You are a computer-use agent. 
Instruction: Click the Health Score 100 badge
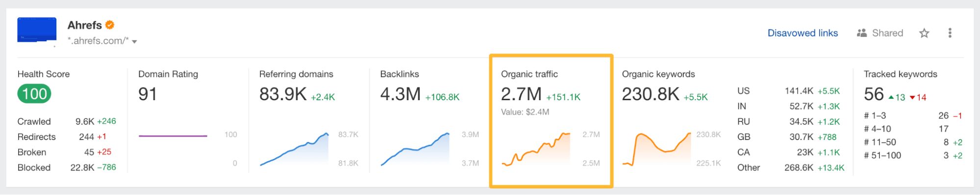(34, 94)
